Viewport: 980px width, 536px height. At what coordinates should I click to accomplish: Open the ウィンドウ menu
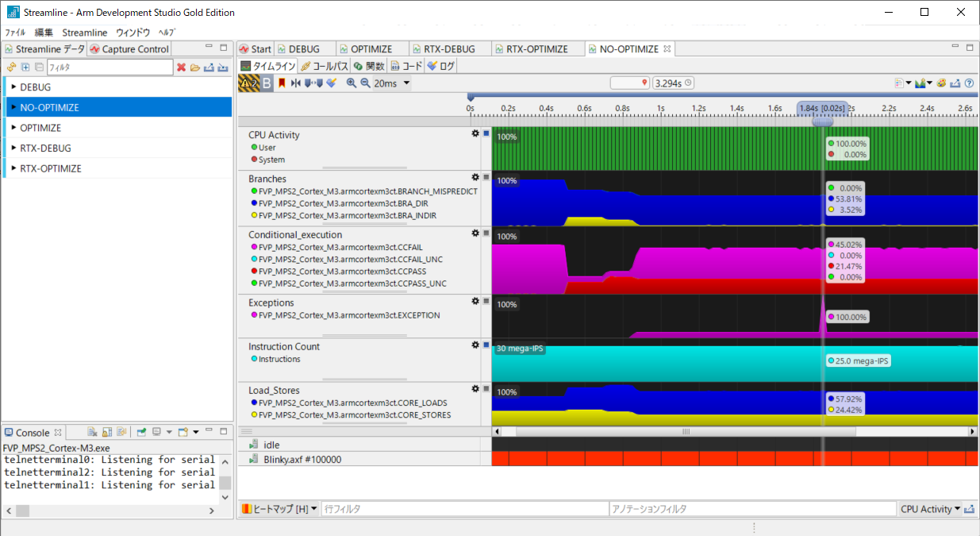click(x=133, y=33)
